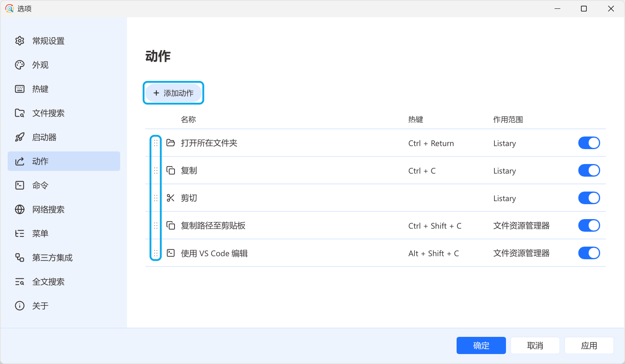
Task: Click the 复制路径至剪贴板 action name
Action: tap(213, 226)
